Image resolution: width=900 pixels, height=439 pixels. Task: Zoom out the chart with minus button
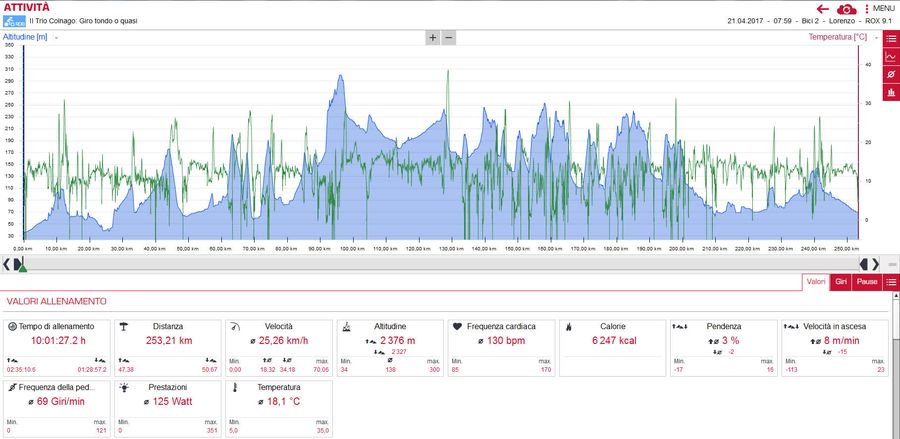click(449, 38)
